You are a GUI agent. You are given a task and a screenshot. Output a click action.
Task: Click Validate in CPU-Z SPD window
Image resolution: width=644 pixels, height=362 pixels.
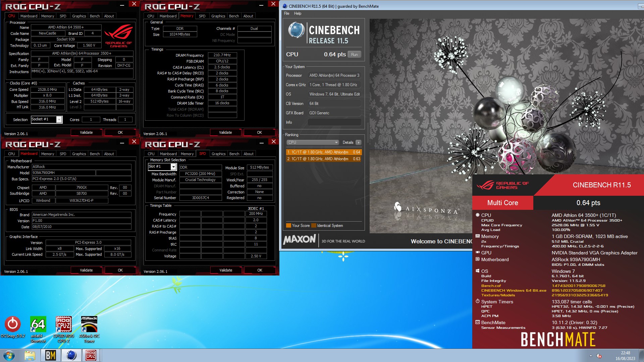coord(226,270)
